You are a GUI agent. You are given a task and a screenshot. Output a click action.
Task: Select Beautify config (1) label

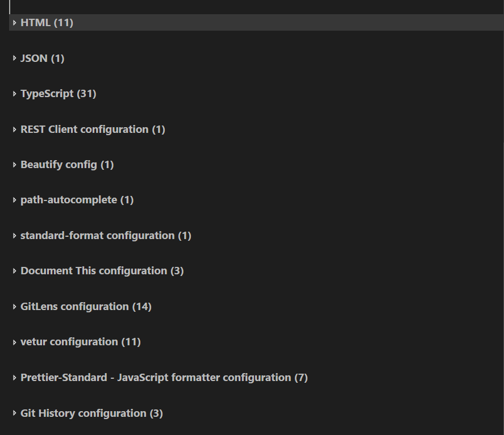click(67, 165)
